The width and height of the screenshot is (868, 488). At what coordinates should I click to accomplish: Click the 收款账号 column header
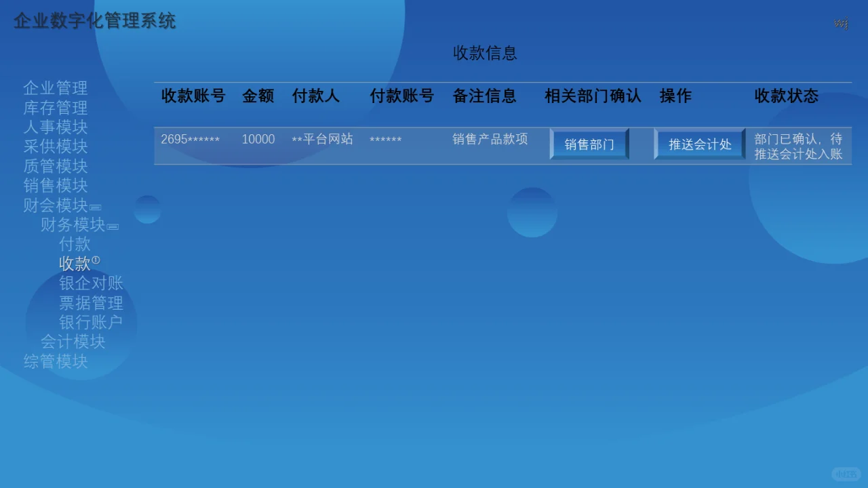[193, 96]
